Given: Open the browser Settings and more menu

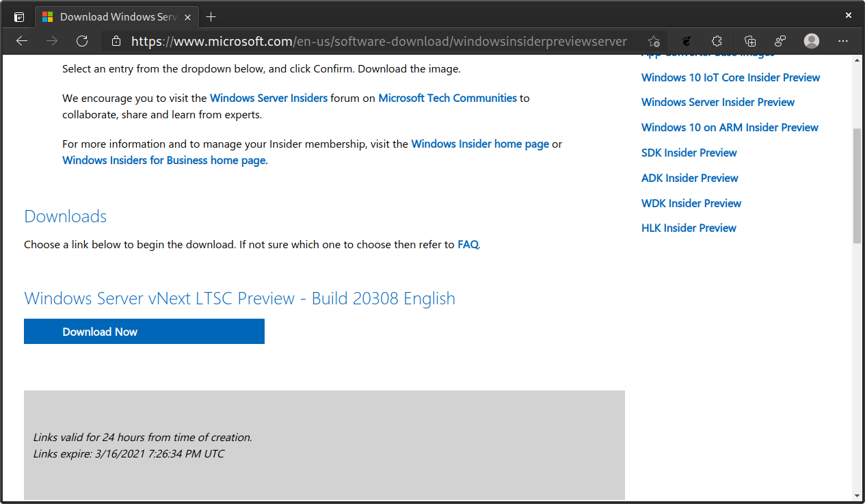Looking at the screenshot, I should point(843,41).
